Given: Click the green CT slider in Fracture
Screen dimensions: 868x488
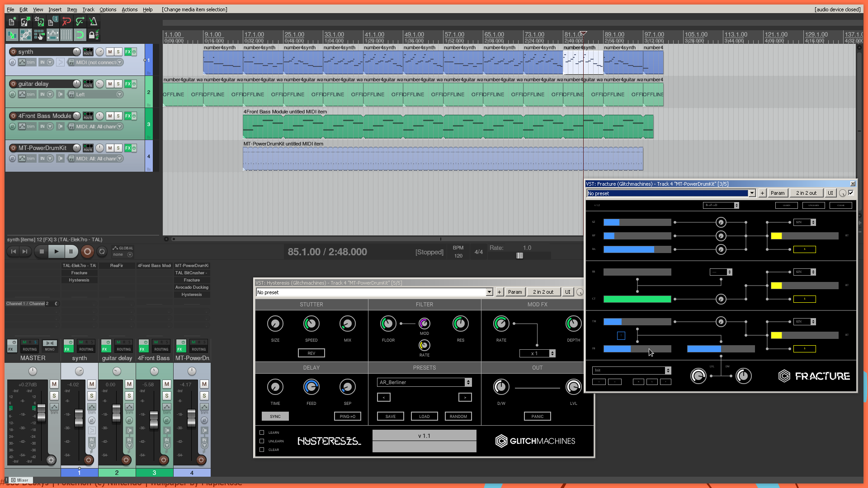Looking at the screenshot, I should [637, 299].
